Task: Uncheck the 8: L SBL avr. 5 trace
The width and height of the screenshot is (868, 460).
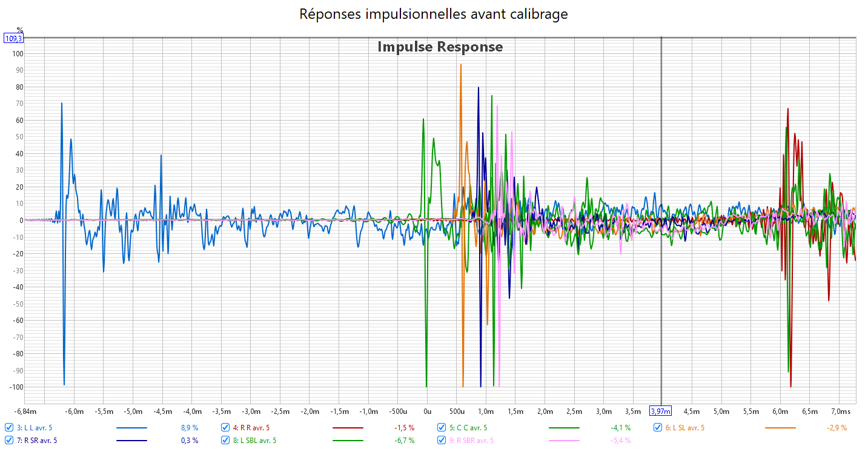Action: tap(225, 441)
